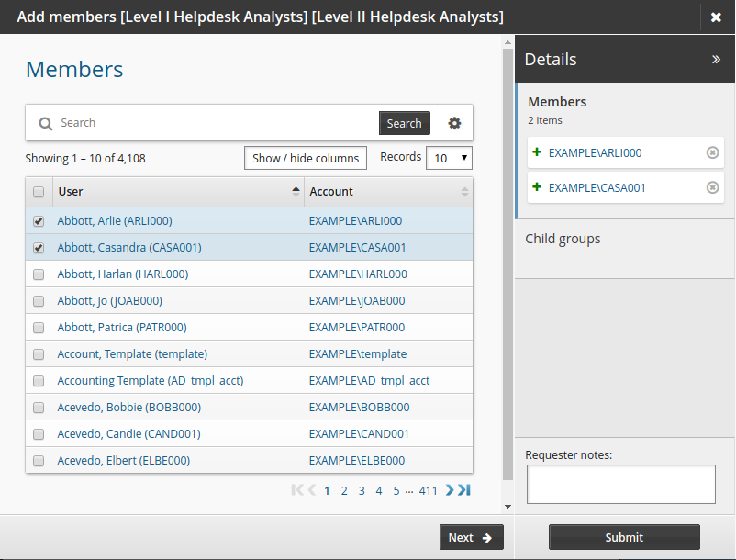Remove EXAMPLE\CASA001 from the members list

(x=712, y=187)
